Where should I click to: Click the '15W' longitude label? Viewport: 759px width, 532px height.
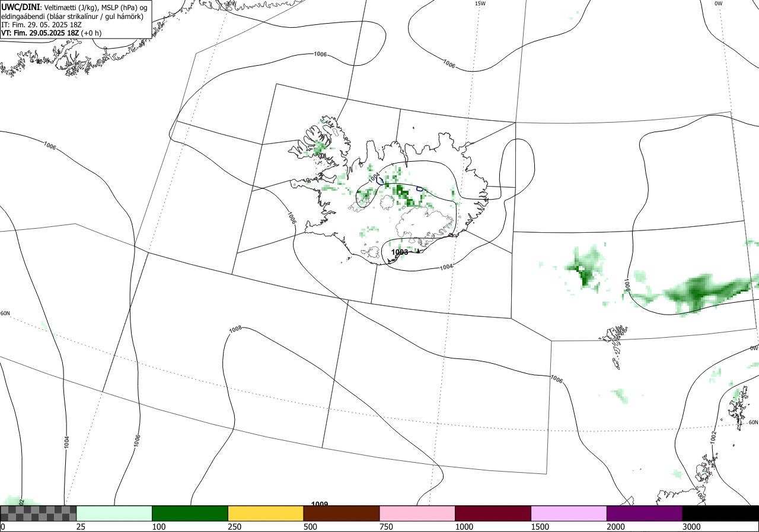pyautogui.click(x=480, y=4)
